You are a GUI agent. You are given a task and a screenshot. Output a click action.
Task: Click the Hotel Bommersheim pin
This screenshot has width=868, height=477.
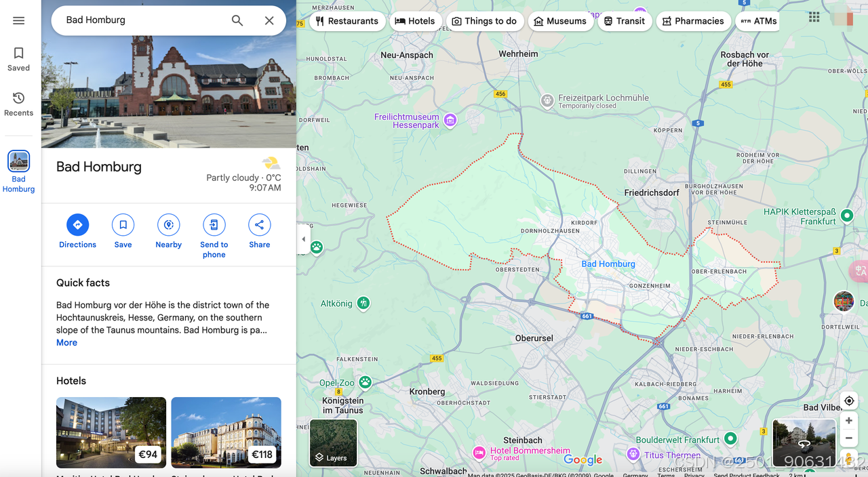(x=479, y=453)
